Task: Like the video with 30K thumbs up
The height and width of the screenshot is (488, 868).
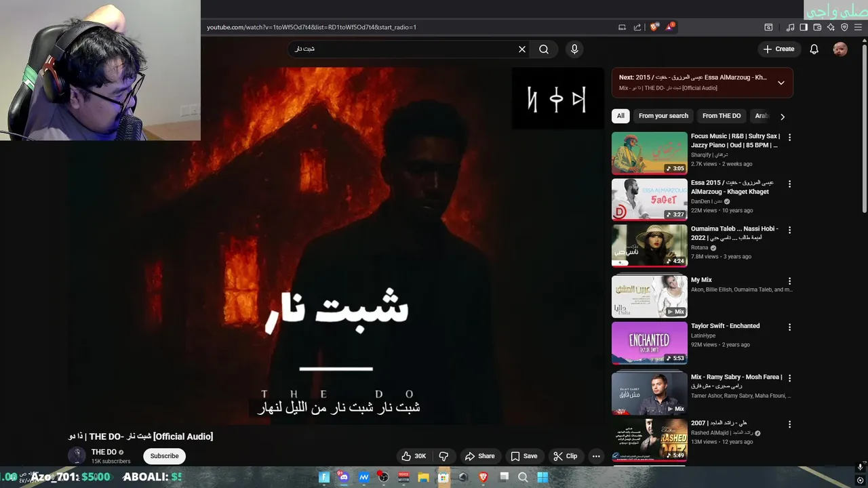Action: pos(414,456)
